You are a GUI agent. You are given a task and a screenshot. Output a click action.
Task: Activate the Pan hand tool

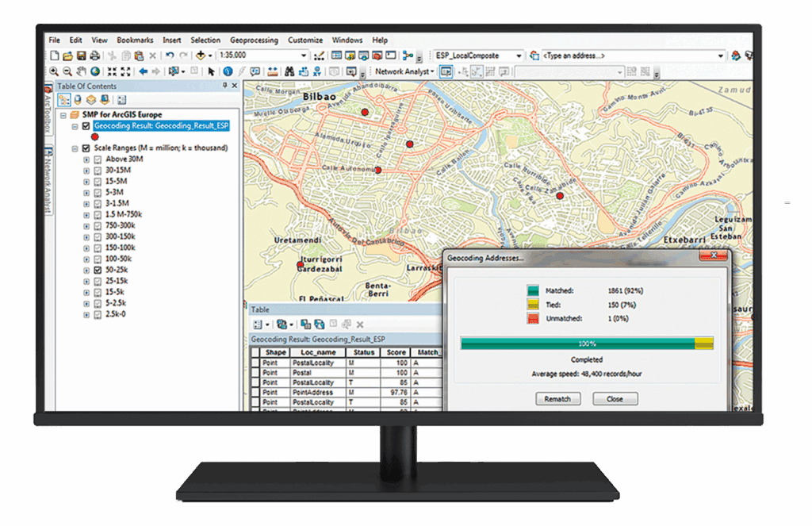pyautogui.click(x=82, y=71)
